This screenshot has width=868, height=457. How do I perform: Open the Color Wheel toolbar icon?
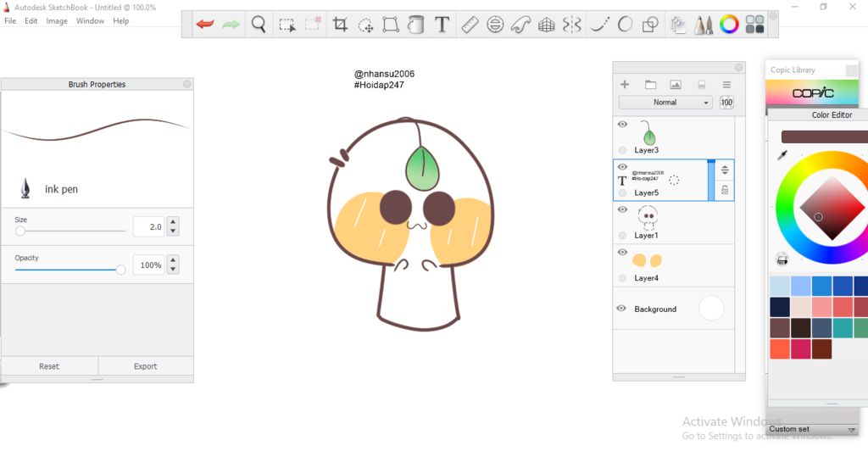click(729, 25)
